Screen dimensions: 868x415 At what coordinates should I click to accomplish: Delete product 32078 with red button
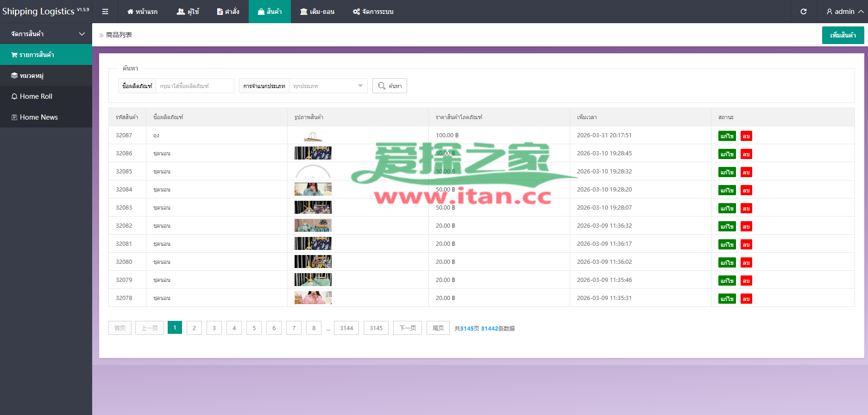pos(746,299)
